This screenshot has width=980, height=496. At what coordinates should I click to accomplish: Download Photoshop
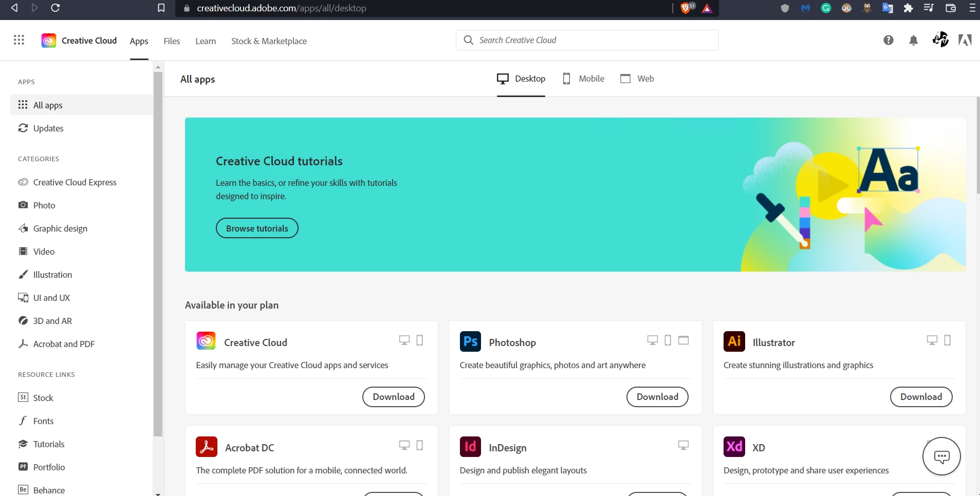(657, 397)
